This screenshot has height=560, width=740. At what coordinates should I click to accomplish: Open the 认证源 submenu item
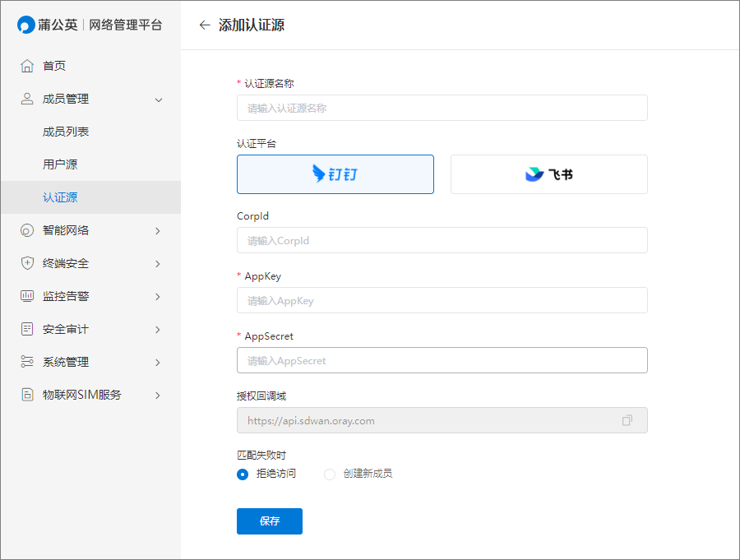(x=90, y=197)
